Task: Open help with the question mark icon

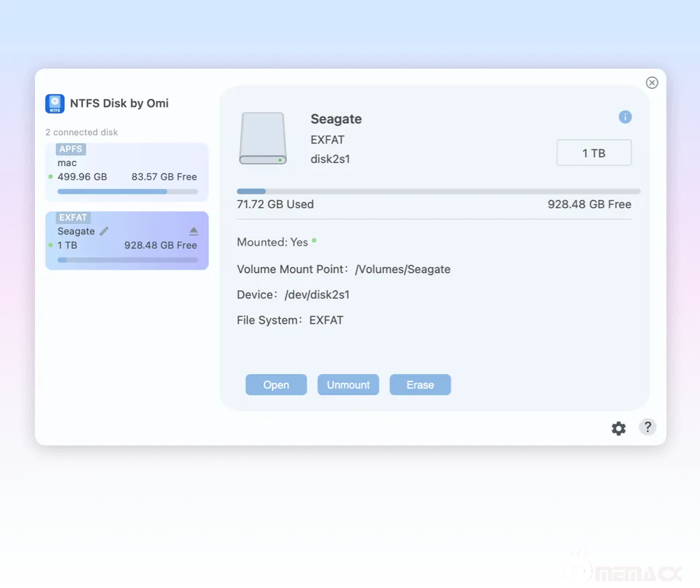Action: pos(647,427)
